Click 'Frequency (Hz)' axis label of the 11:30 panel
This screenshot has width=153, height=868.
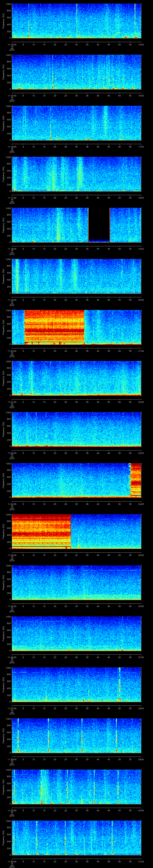click(3, 838)
